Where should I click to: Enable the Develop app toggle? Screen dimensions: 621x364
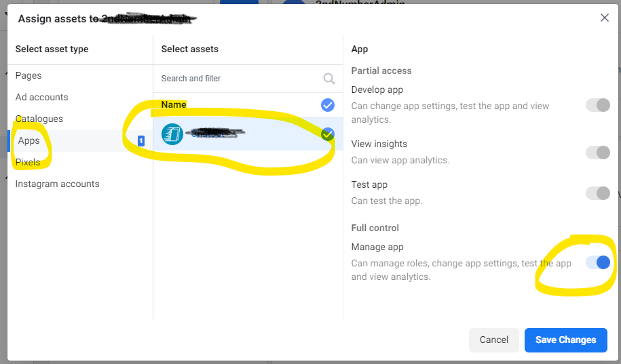pos(598,105)
